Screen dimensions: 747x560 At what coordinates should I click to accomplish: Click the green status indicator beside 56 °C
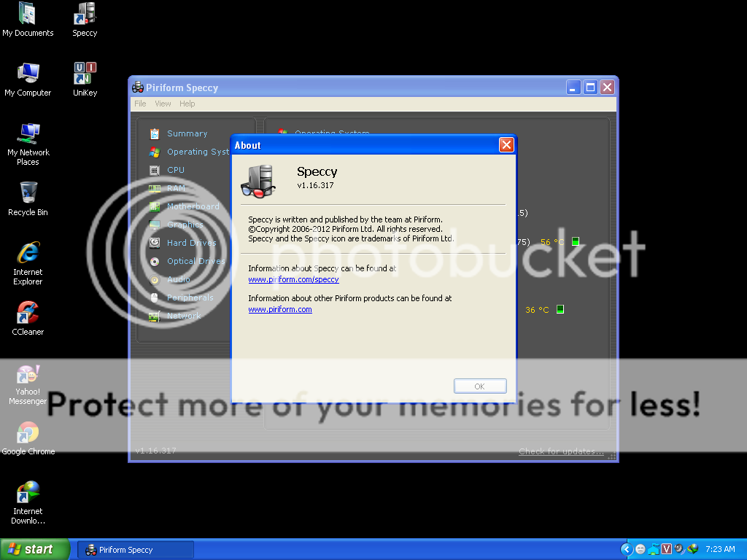click(576, 241)
